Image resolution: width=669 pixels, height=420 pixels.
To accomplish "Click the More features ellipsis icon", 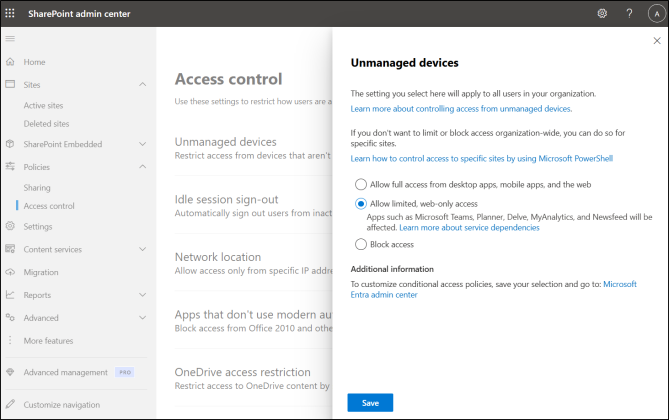I will pos(10,340).
